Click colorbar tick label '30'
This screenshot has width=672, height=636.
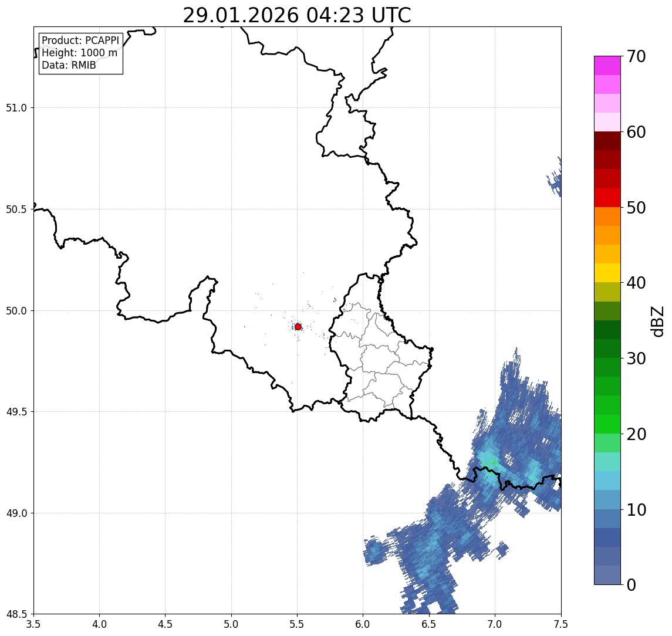636,358
